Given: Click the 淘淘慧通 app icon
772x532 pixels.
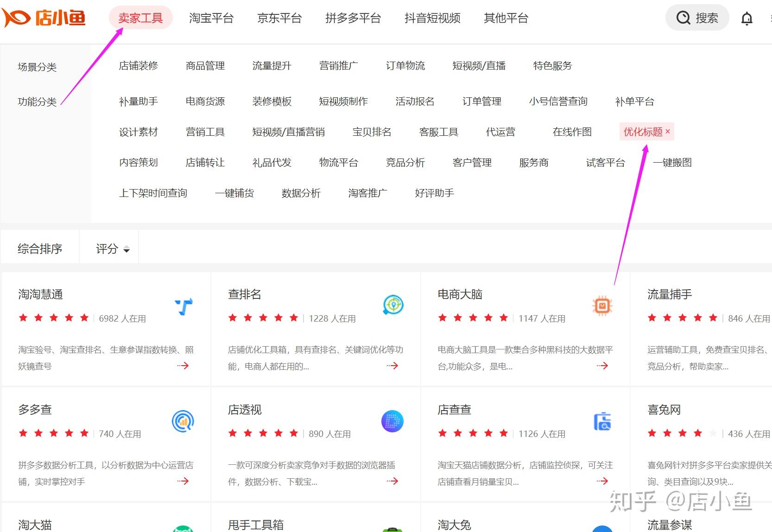Looking at the screenshot, I should (184, 306).
